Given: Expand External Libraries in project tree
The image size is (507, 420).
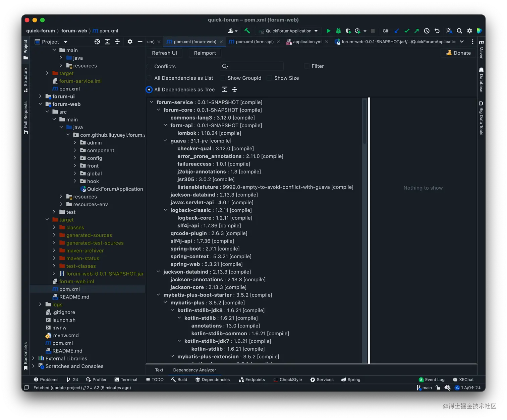Looking at the screenshot, I should 33,358.
